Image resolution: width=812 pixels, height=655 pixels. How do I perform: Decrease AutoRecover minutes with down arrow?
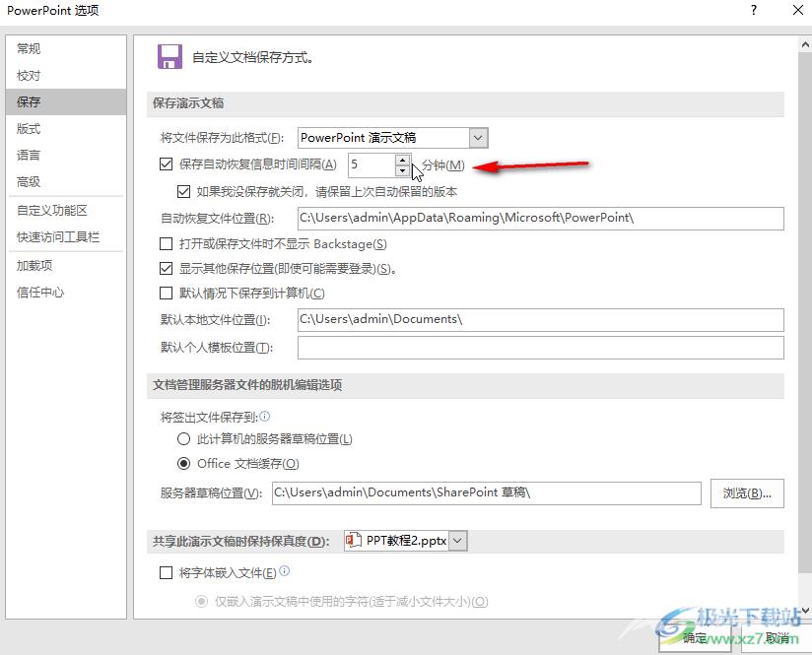pos(402,170)
